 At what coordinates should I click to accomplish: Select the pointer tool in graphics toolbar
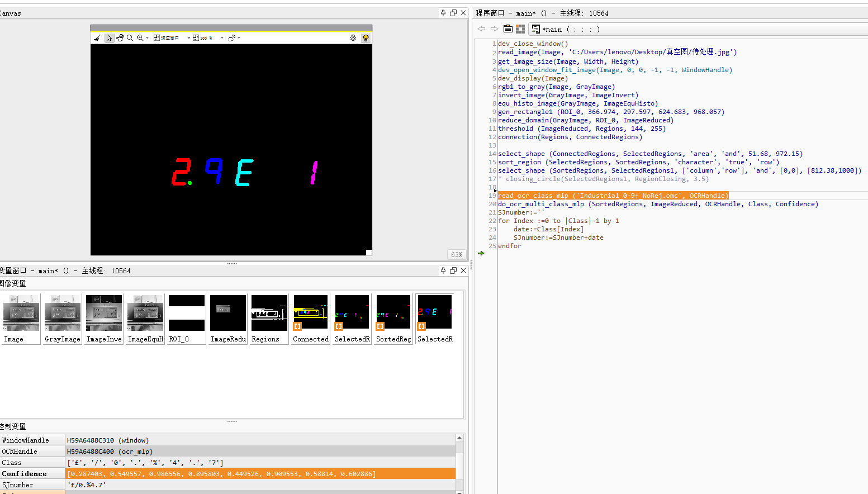point(109,38)
